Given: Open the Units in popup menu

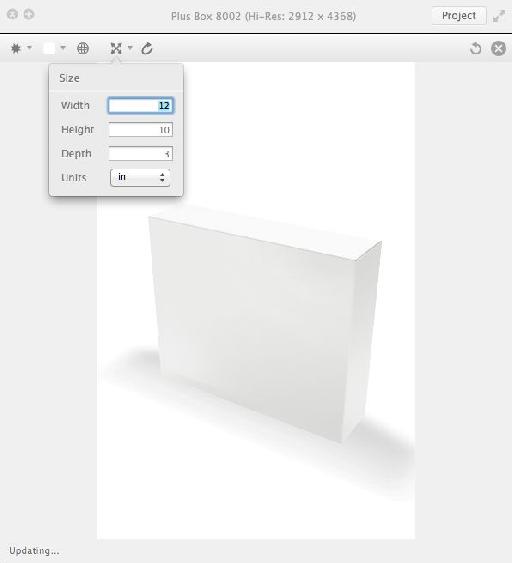Looking at the screenshot, I should tap(140, 177).
